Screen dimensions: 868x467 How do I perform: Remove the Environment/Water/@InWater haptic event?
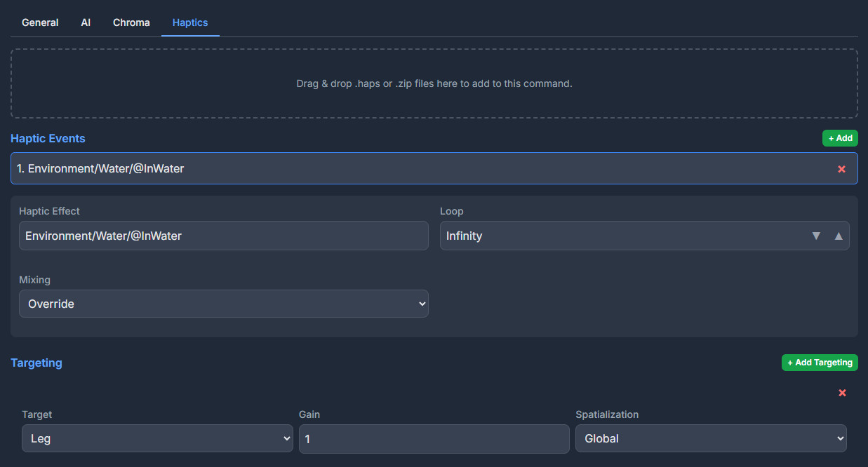(x=841, y=169)
